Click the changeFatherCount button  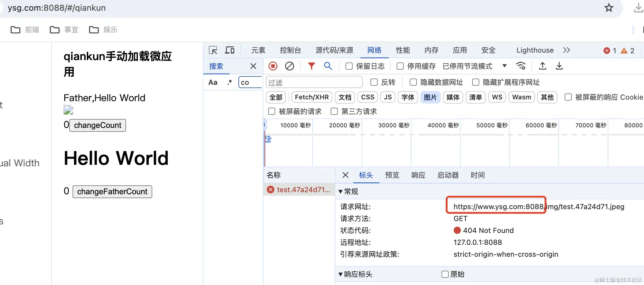112,192
